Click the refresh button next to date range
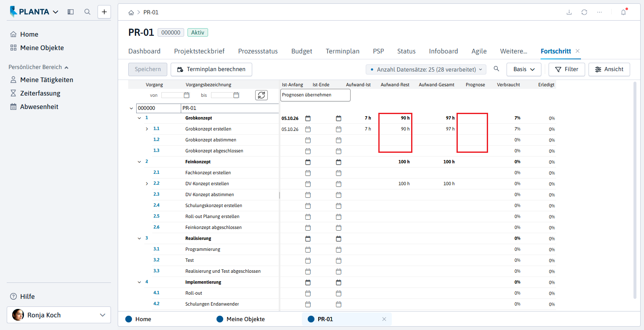This screenshot has width=644, height=330. pos(261,95)
